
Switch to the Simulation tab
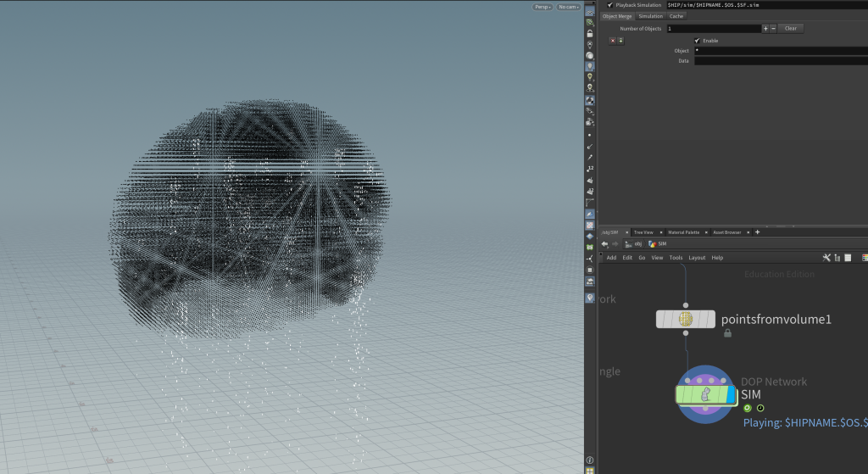click(x=650, y=16)
